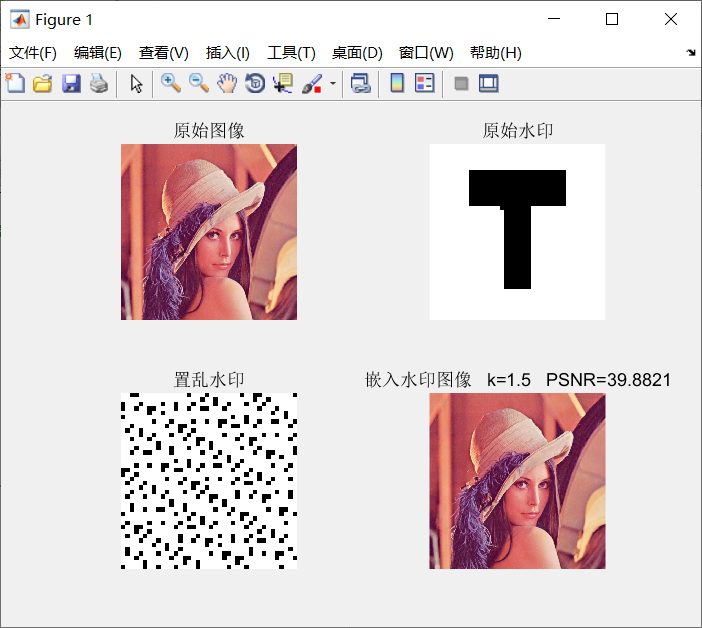Click the MATLAB logo icon in title bar
This screenshot has height=628, width=702.
(x=19, y=19)
